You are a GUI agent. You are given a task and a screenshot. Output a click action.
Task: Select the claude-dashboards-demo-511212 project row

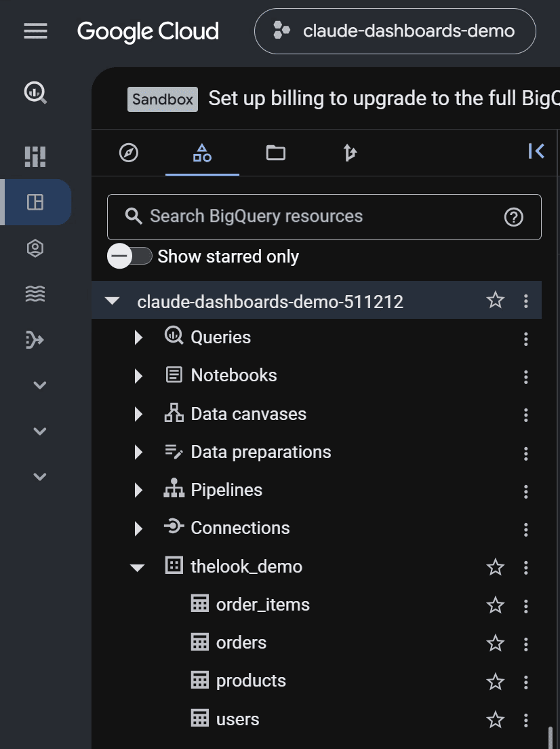[317, 300]
